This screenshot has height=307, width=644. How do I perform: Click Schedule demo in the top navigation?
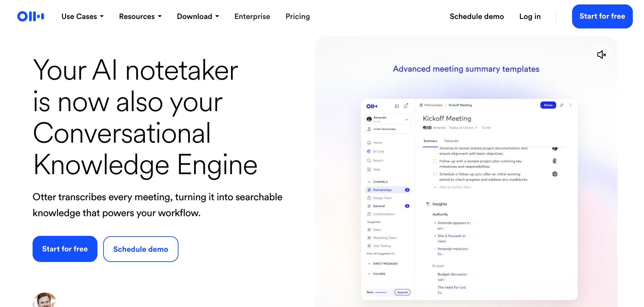click(477, 16)
